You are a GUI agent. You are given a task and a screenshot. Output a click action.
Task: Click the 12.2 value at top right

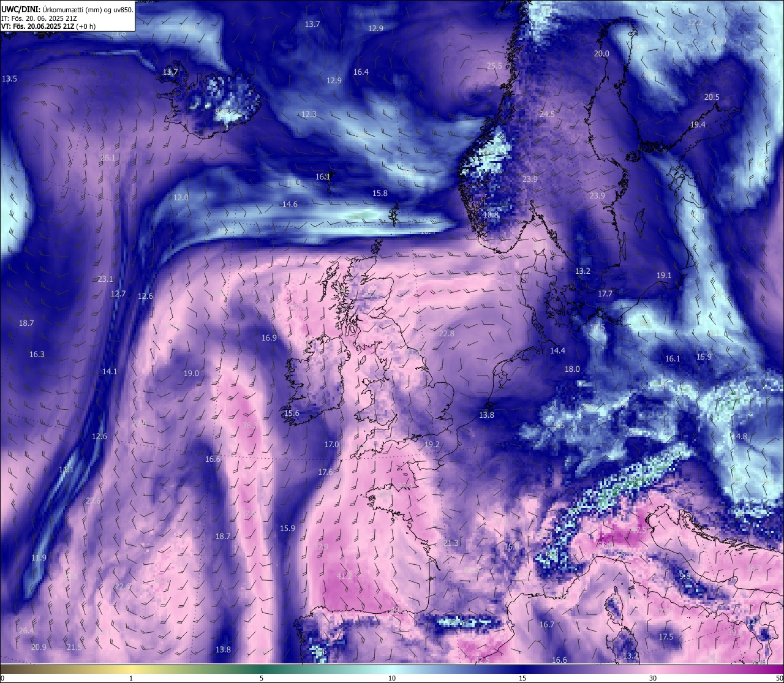tap(695, 22)
